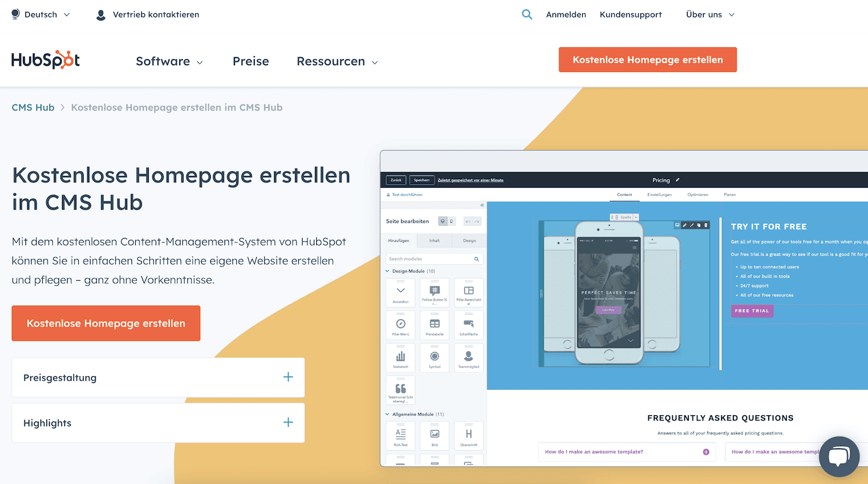Expand the Preisgestaltung accordion
868x484 pixels.
158,377
